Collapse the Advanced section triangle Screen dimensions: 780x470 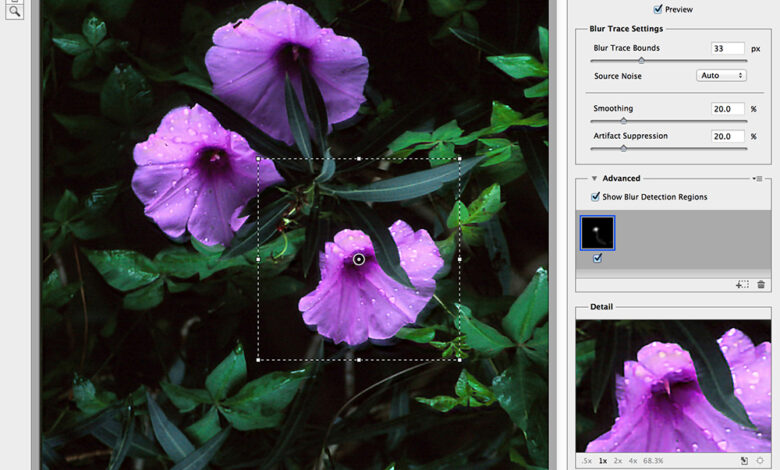593,179
